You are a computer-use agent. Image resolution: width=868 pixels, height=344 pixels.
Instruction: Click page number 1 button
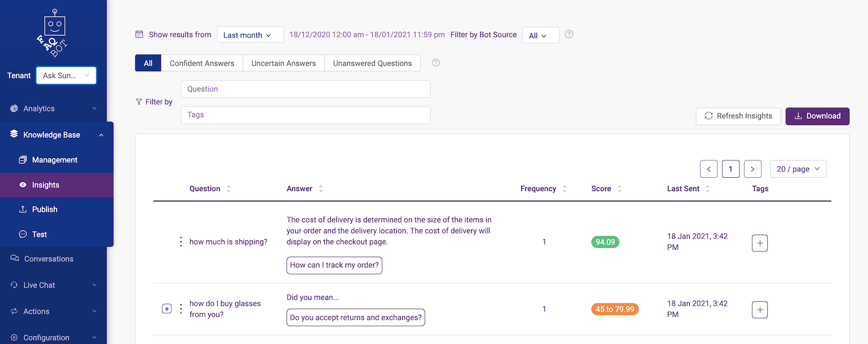(731, 169)
